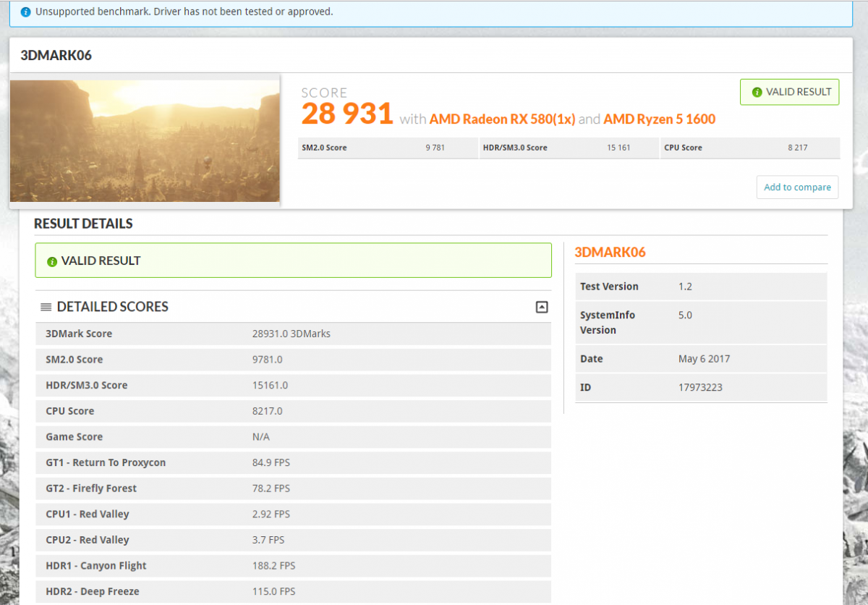Screen dimensions: 868x605
Task: Click the Test Version value 1.2
Action: 685,287
